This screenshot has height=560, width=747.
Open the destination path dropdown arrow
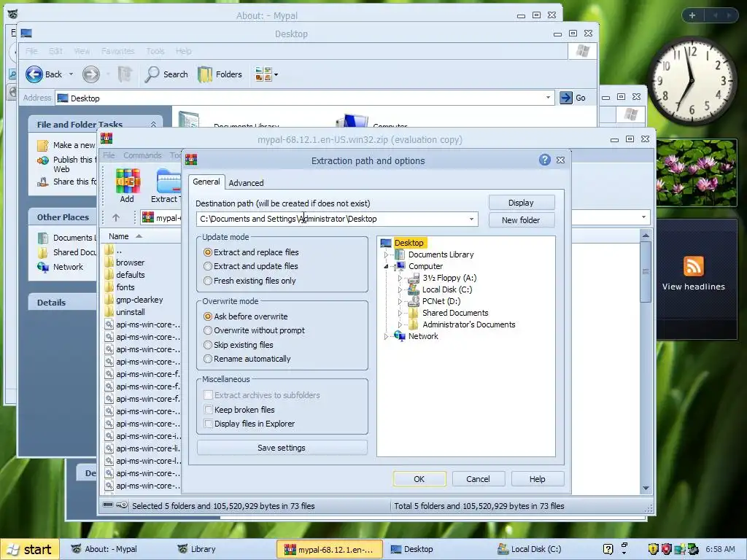click(x=471, y=219)
